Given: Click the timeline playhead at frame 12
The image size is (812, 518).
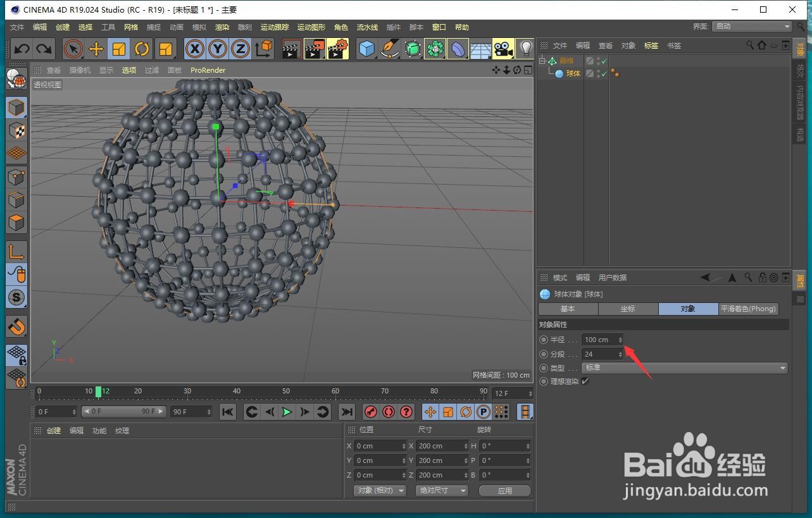Looking at the screenshot, I should click(99, 392).
